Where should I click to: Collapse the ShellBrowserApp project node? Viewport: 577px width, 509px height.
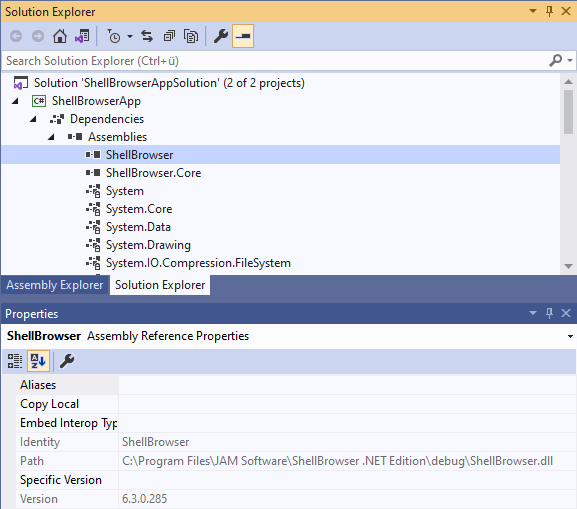click(15, 101)
